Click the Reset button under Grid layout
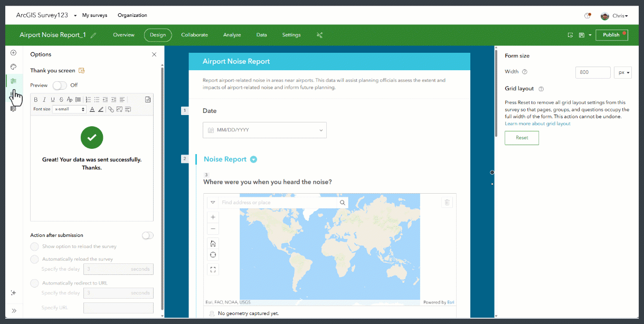 pyautogui.click(x=522, y=137)
